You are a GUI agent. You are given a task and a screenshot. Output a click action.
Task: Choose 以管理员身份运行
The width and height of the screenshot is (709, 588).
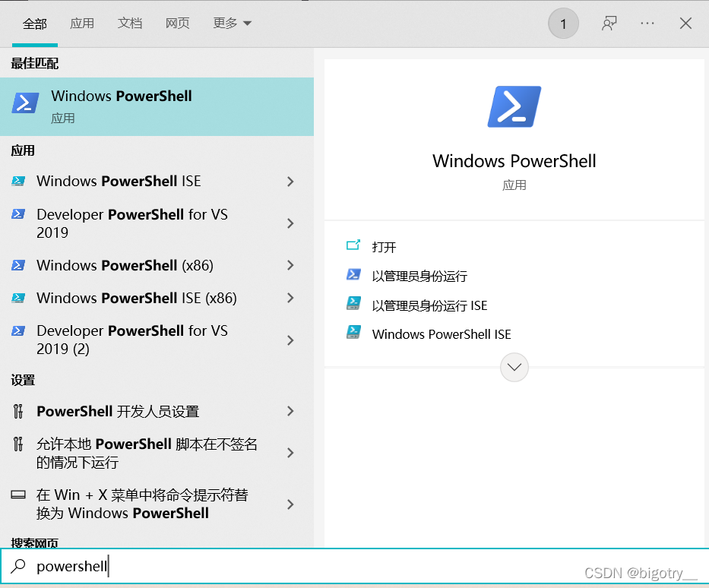click(419, 277)
